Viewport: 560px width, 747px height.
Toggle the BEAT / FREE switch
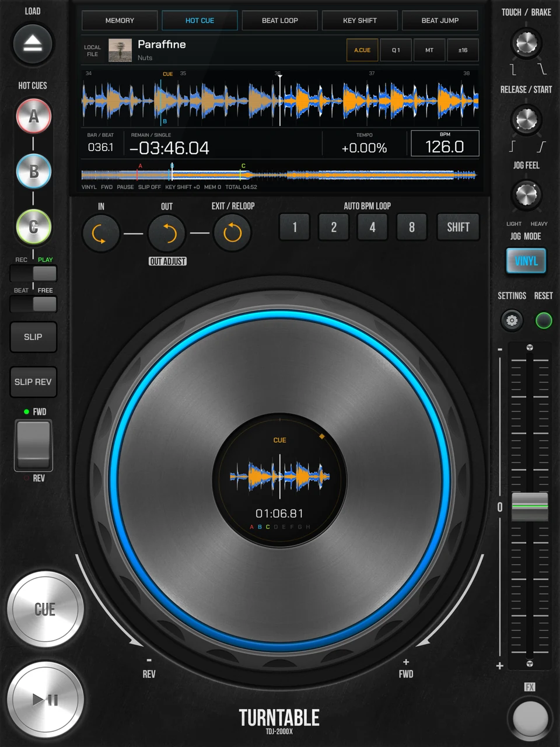33,304
